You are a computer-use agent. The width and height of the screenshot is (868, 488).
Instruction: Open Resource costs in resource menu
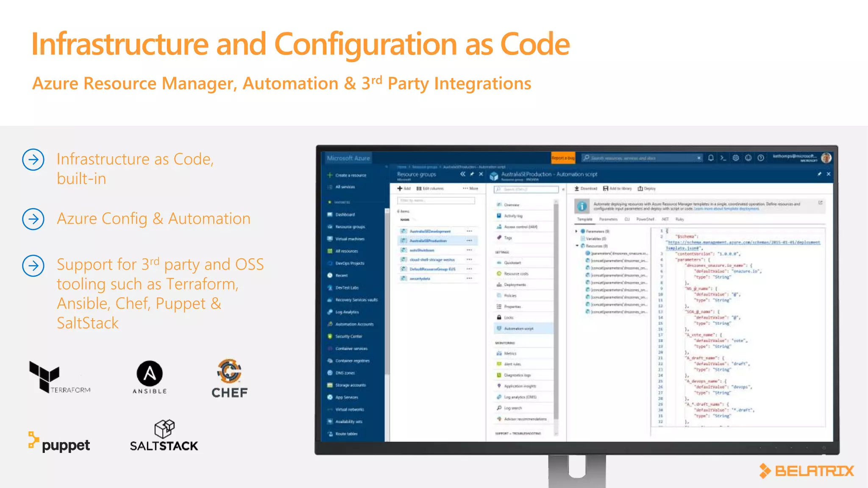pos(524,274)
